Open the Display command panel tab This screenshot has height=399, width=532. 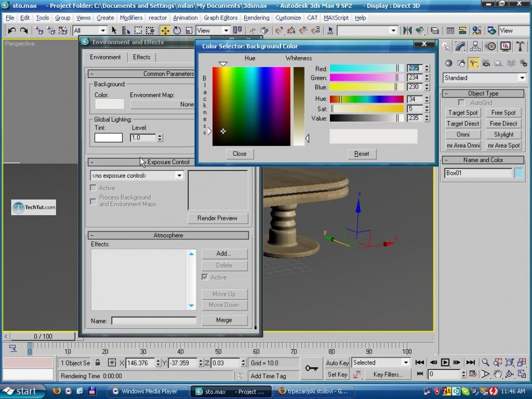(506, 47)
